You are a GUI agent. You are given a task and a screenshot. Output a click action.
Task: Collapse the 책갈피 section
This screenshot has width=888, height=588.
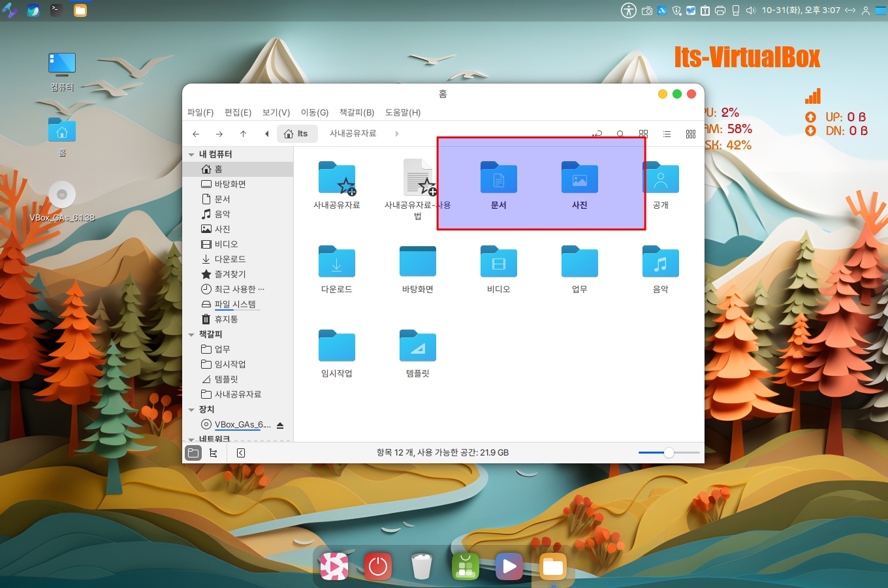click(x=191, y=335)
